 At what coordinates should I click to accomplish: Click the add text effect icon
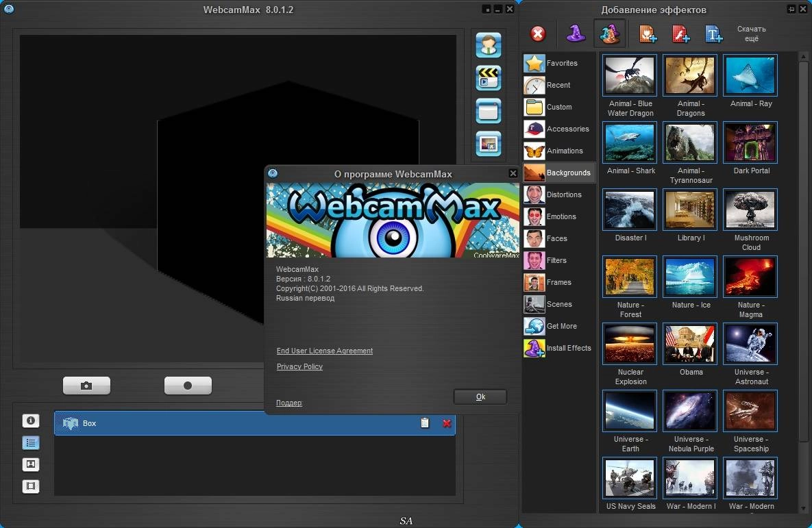pyautogui.click(x=713, y=34)
